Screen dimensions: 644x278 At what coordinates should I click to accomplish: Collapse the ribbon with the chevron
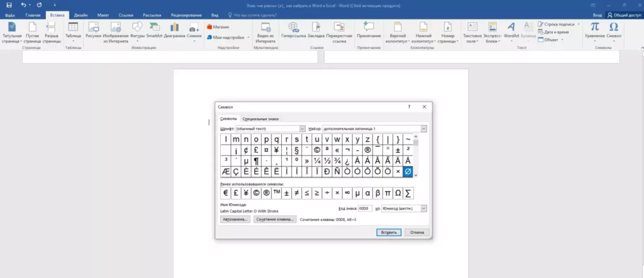pyautogui.click(x=642, y=48)
